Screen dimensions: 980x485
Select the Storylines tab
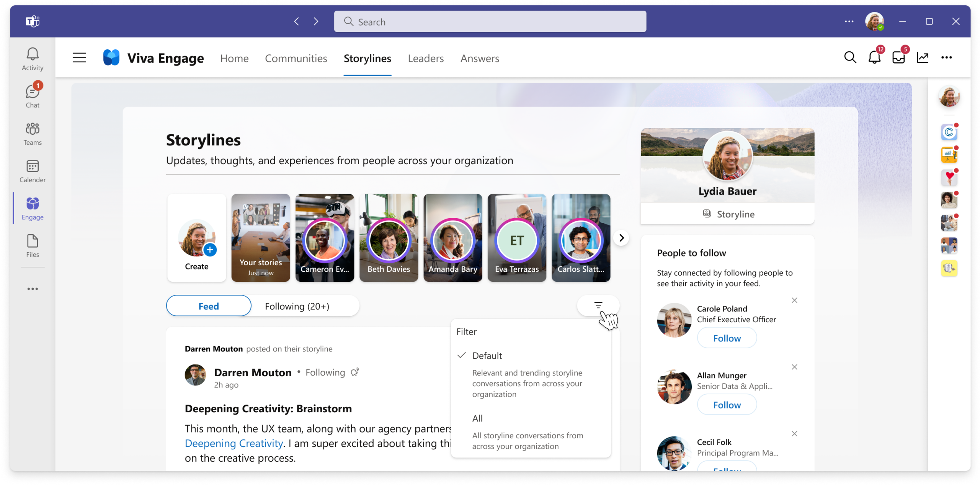point(367,58)
